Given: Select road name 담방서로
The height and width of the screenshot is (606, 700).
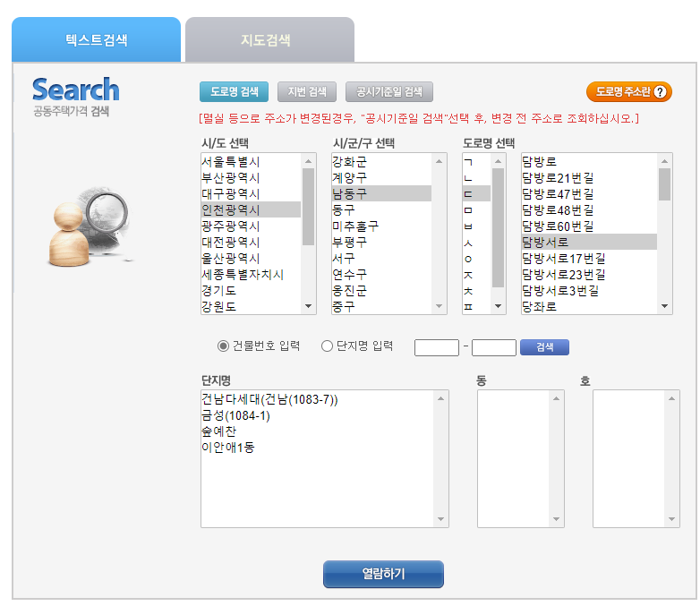Looking at the screenshot, I should pos(589,242).
